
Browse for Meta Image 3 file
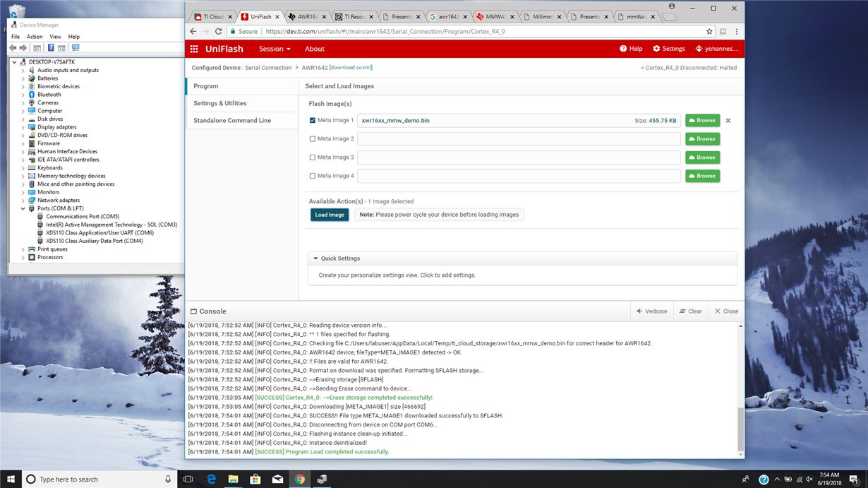click(702, 157)
